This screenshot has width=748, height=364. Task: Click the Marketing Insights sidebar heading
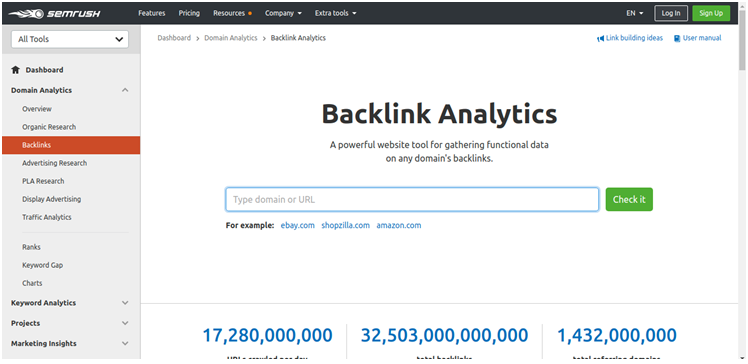(44, 343)
